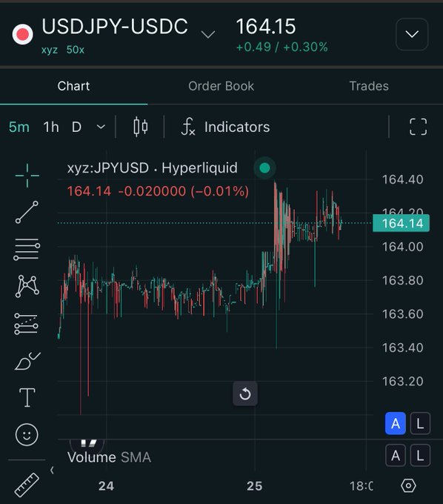Open chart settings hexagon icon
The image size is (443, 504).
(x=409, y=485)
